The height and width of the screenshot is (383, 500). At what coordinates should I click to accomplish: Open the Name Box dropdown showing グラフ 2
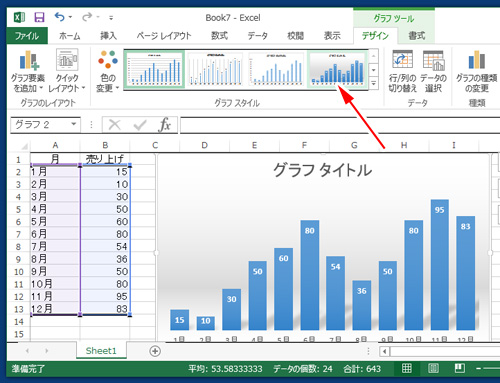74,125
